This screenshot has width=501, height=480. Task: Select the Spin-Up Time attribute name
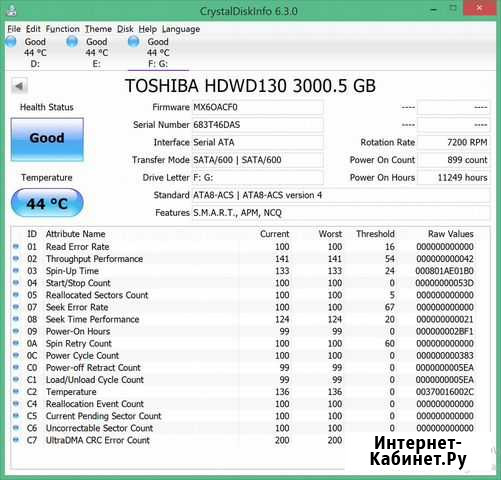pos(72,271)
